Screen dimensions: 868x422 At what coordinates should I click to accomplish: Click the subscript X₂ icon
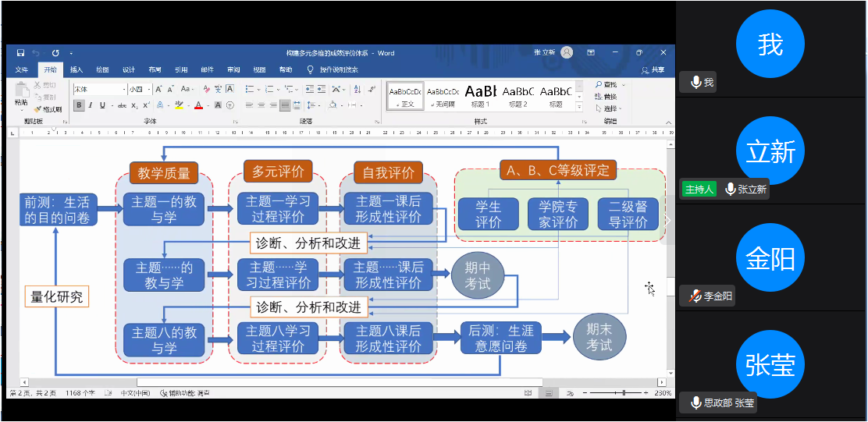pyautogui.click(x=134, y=105)
